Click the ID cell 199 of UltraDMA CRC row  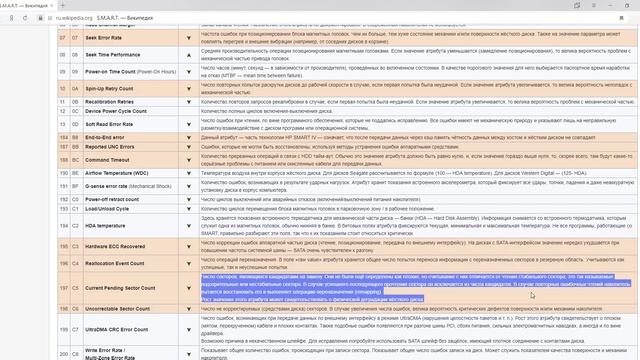pyautogui.click(x=64, y=330)
